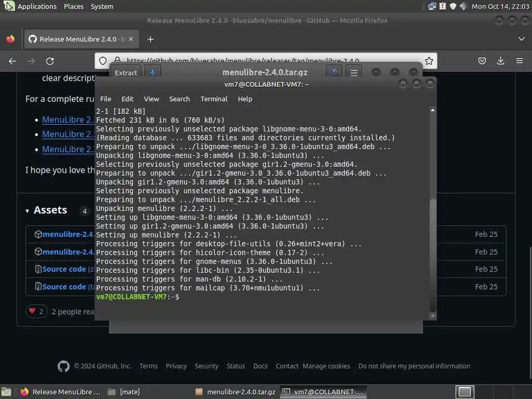
Task: Click the GitHub logo in footer
Action: tap(63, 366)
